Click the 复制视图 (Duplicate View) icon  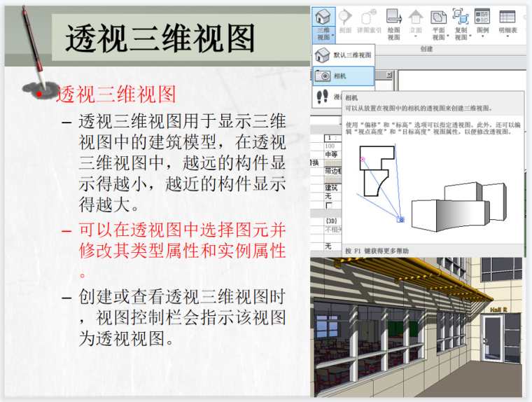point(461,16)
